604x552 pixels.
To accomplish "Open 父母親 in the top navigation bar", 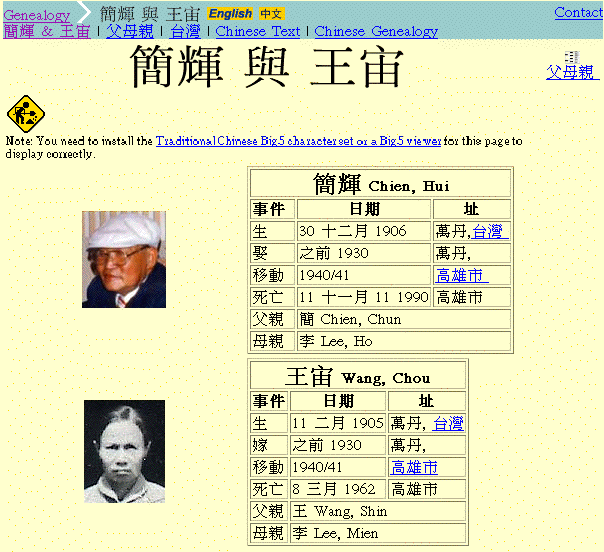I will pyautogui.click(x=131, y=31).
